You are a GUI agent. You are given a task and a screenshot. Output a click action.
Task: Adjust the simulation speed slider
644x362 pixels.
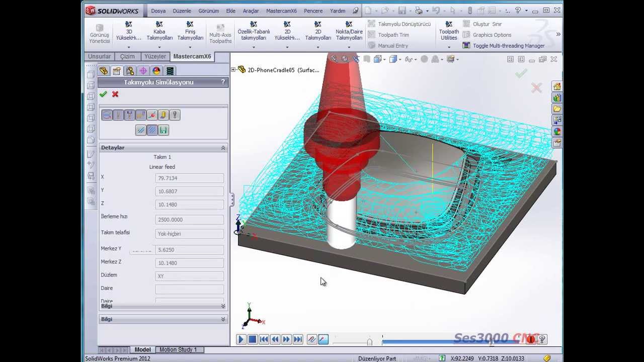click(369, 342)
